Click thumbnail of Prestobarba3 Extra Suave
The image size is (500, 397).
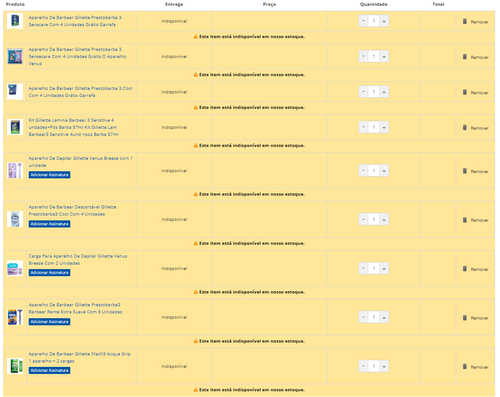click(x=15, y=317)
